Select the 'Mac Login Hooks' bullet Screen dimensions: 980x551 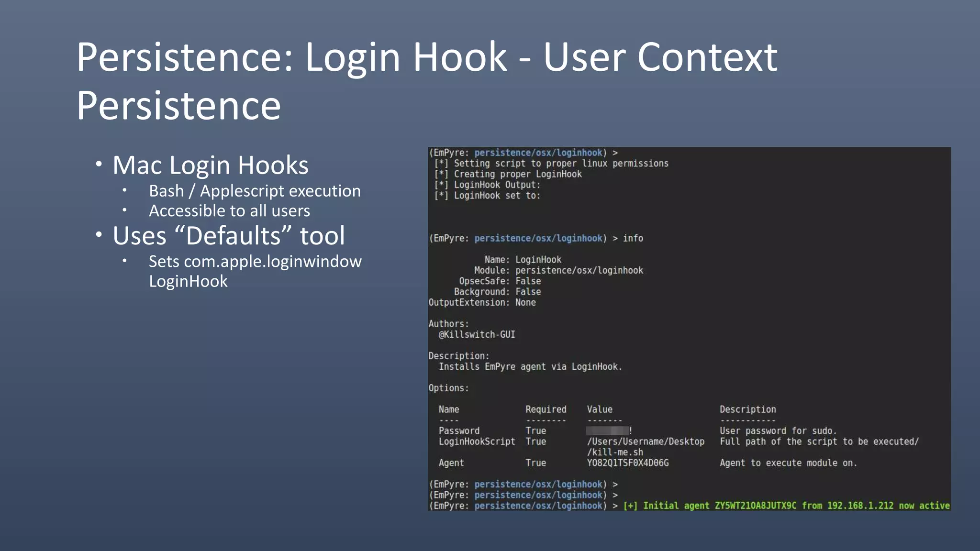211,165
